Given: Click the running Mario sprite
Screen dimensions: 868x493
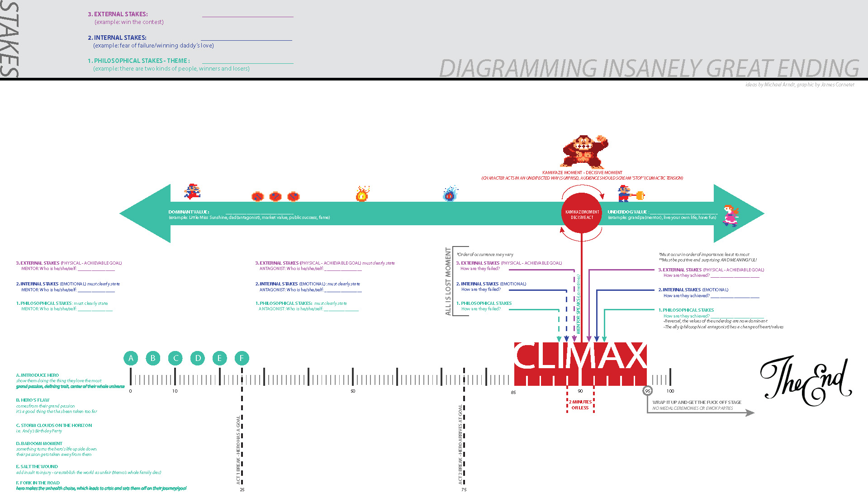Looking at the screenshot, I should click(x=192, y=192).
